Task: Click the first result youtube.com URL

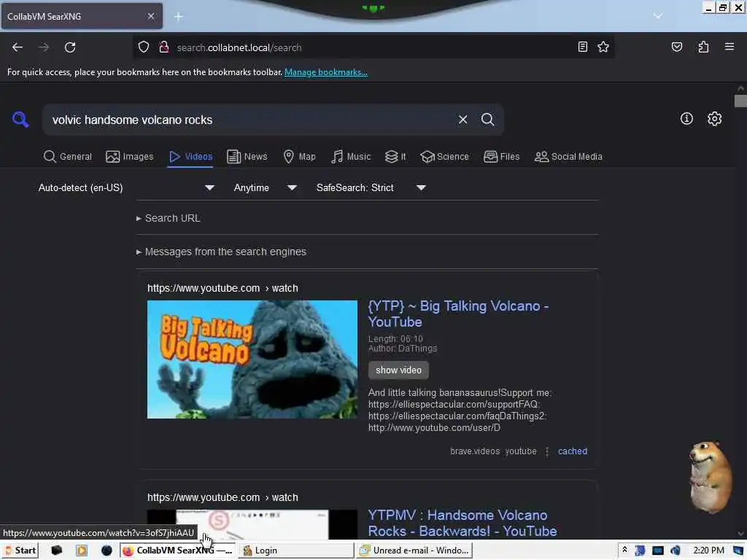Action: 222,288
